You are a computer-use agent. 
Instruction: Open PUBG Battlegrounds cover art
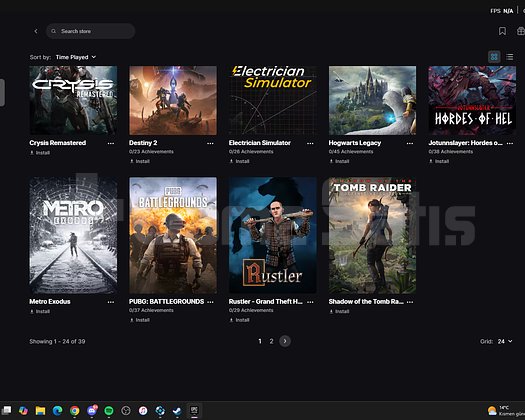pos(173,235)
